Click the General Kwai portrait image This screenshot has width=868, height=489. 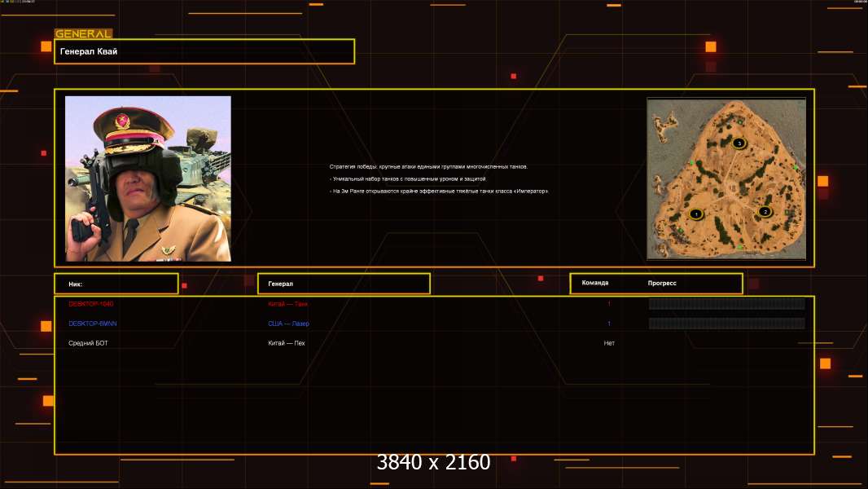pyautogui.click(x=148, y=178)
